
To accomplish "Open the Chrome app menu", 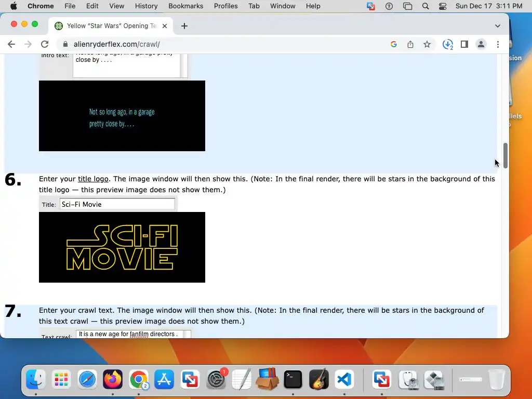I will click(x=41, y=6).
